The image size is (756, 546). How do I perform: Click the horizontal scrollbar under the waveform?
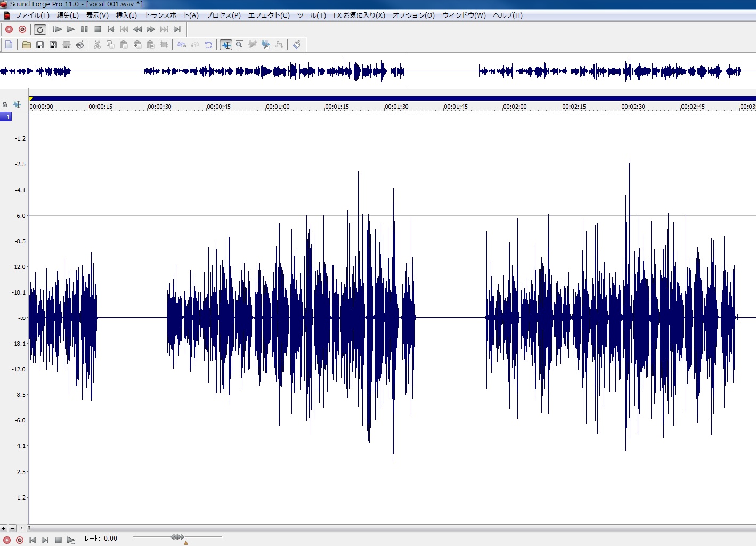pos(392,528)
